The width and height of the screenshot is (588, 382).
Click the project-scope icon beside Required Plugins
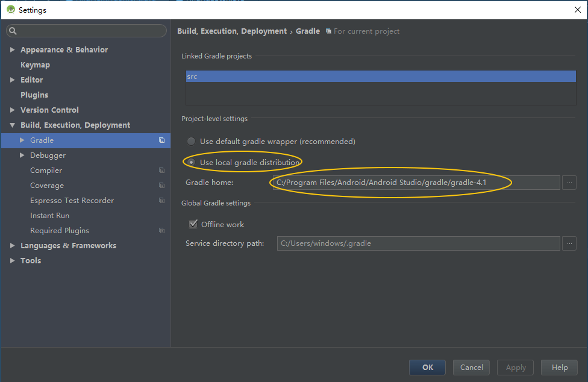(161, 231)
